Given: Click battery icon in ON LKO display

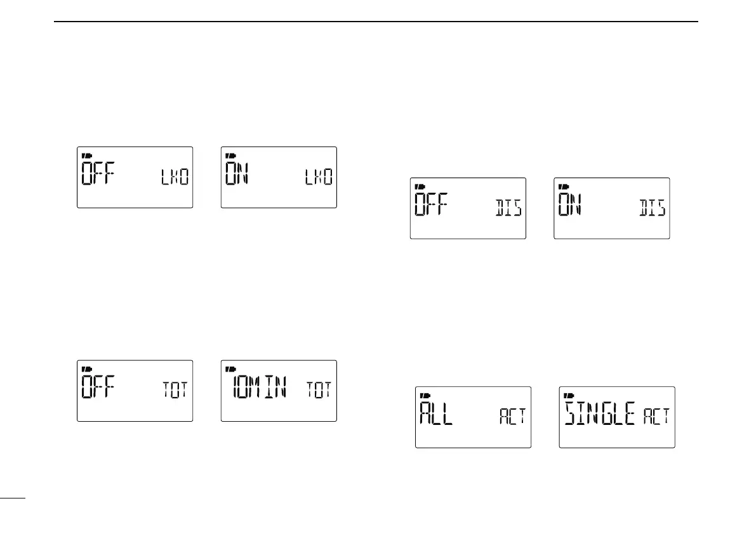Looking at the screenshot, I should (x=230, y=156).
